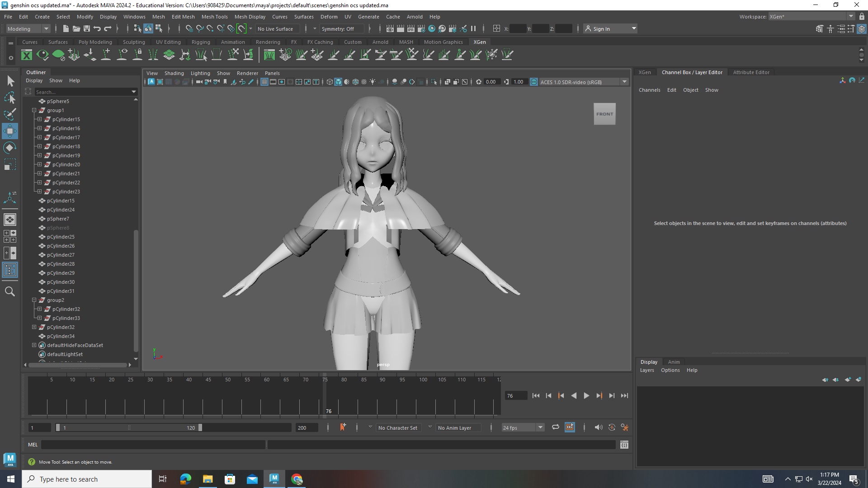868x488 pixels.
Task: Open the Deform menu
Action: coord(329,17)
